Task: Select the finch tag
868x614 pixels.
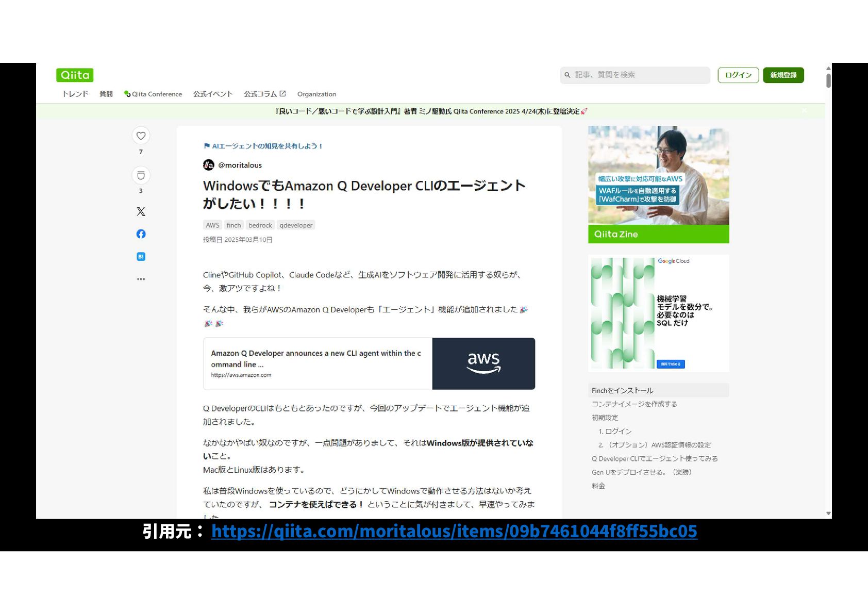Action: pyautogui.click(x=233, y=225)
